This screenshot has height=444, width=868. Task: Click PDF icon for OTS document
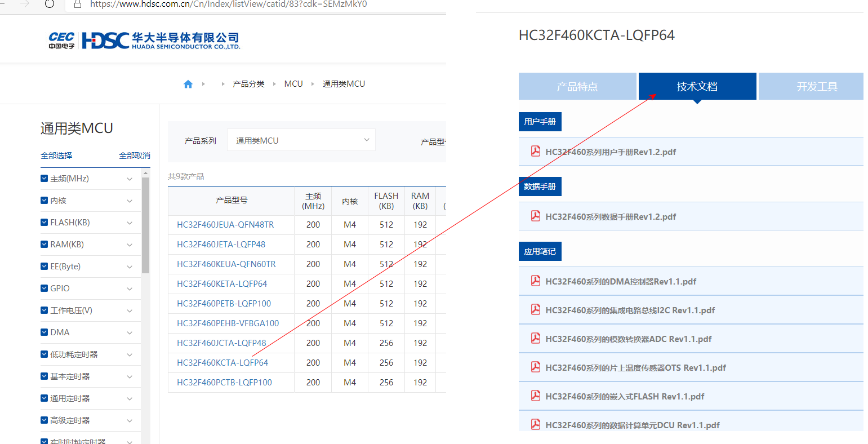click(536, 367)
